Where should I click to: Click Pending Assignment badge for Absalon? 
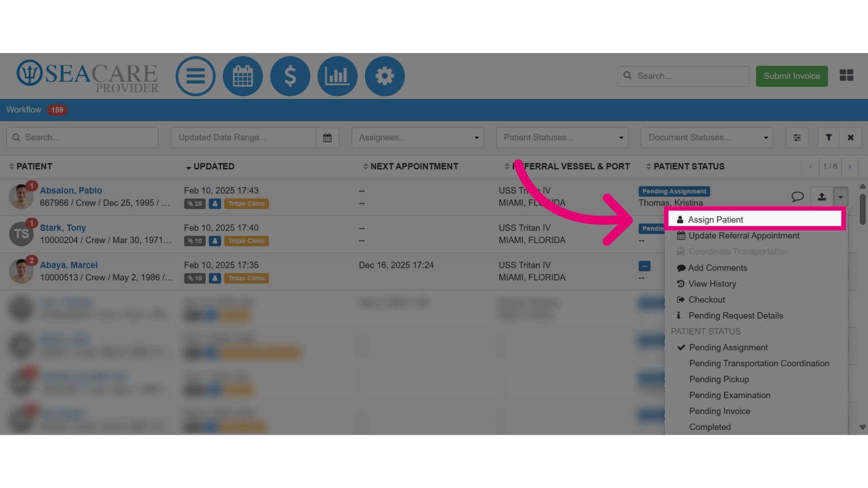tap(674, 192)
